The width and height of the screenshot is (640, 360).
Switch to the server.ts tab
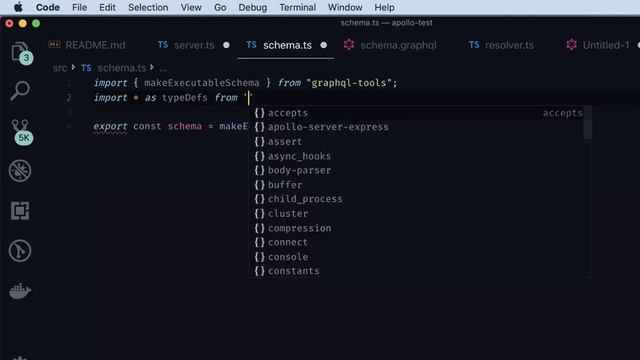193,45
